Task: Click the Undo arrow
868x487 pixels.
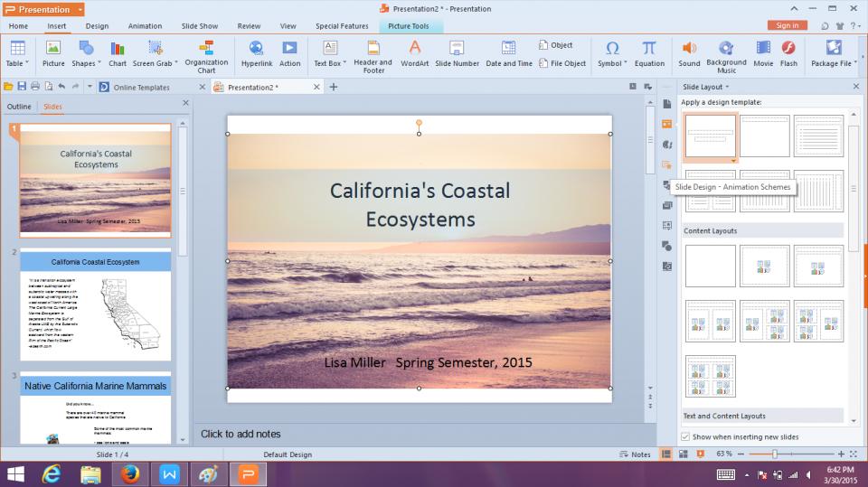Action: [61, 87]
